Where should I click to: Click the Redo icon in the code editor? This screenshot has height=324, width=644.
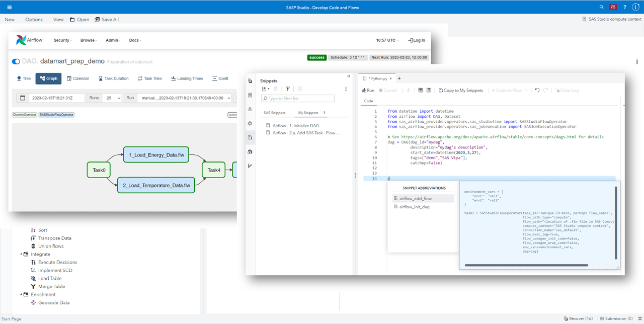(546, 90)
